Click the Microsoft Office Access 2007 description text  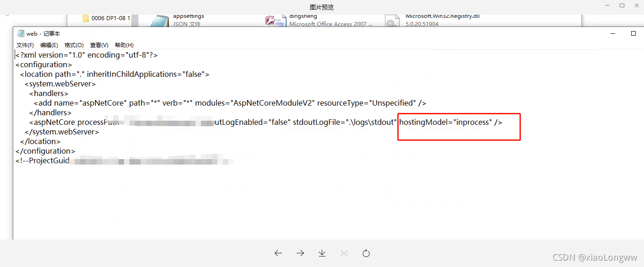pyautogui.click(x=331, y=24)
